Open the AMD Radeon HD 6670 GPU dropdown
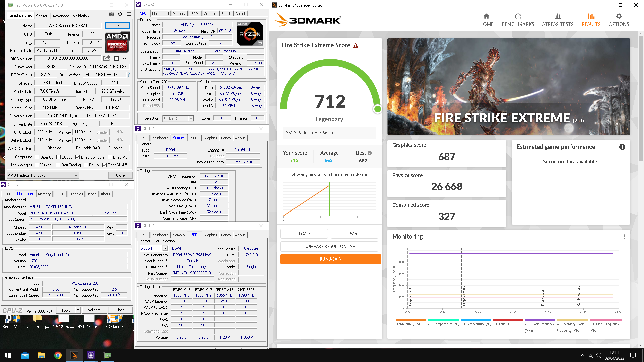The width and height of the screenshot is (644, 362). pyautogui.click(x=43, y=175)
